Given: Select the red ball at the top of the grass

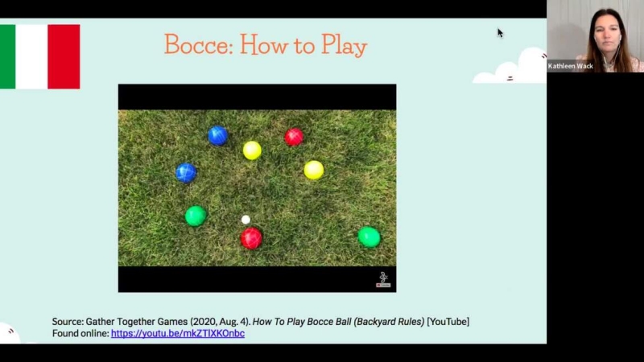Looking at the screenshot, I should pyautogui.click(x=294, y=137).
